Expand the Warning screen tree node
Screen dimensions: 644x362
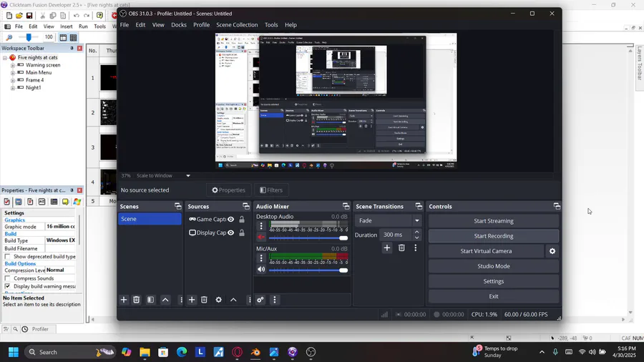click(13, 65)
